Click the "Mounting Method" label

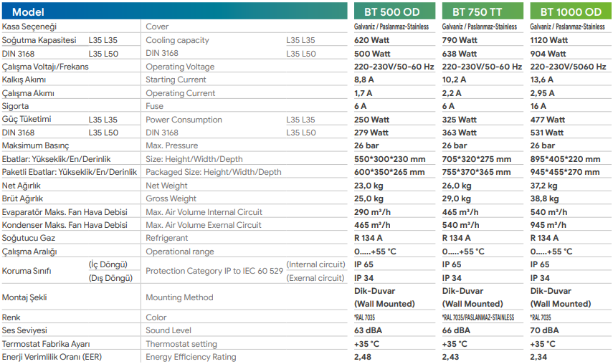pyautogui.click(x=179, y=297)
